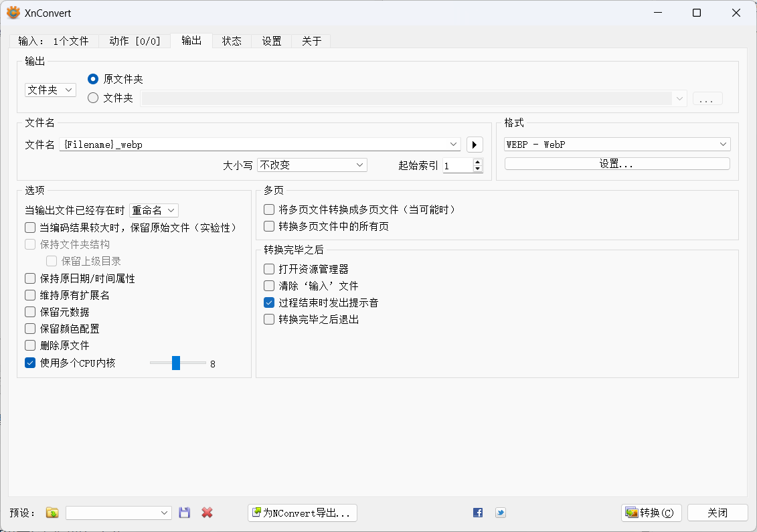Screen dimensions: 757x532
Task: Decrease 起始索引 with down arrow
Action: click(477, 169)
